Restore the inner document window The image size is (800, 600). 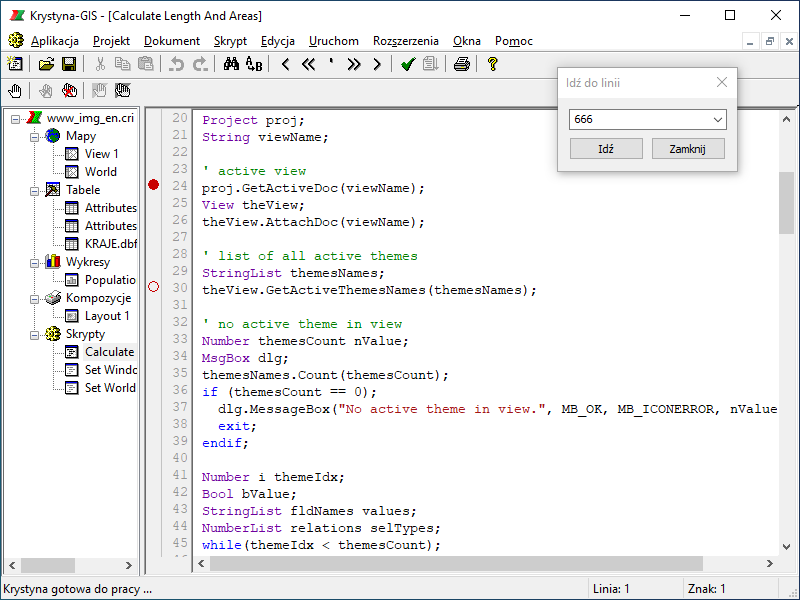point(769,41)
